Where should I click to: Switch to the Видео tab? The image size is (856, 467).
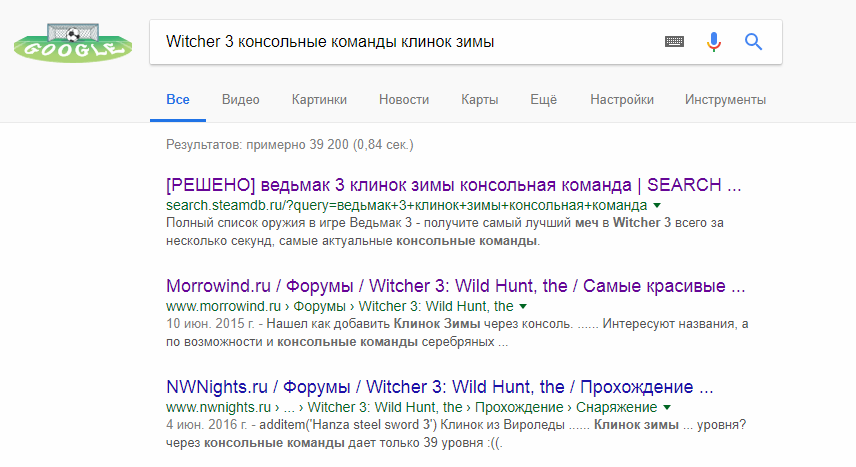(x=241, y=99)
